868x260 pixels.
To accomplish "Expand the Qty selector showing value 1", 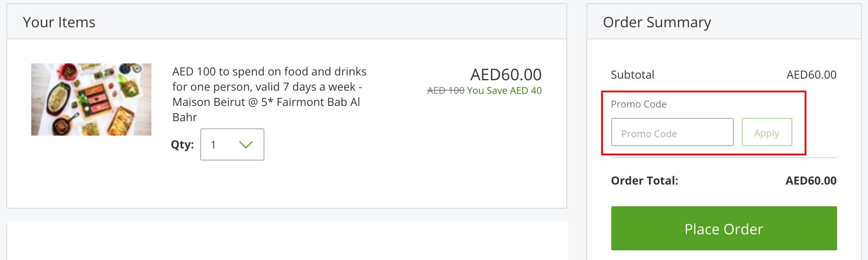I will (232, 144).
